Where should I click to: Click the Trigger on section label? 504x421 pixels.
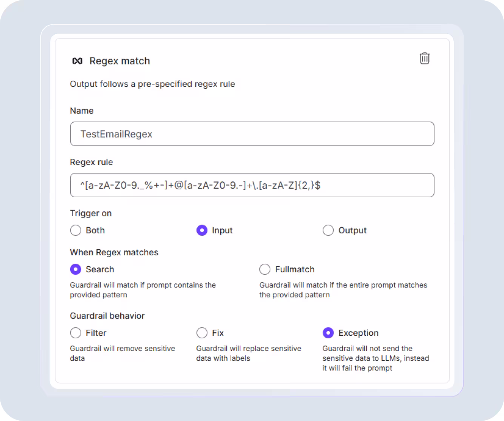point(91,213)
